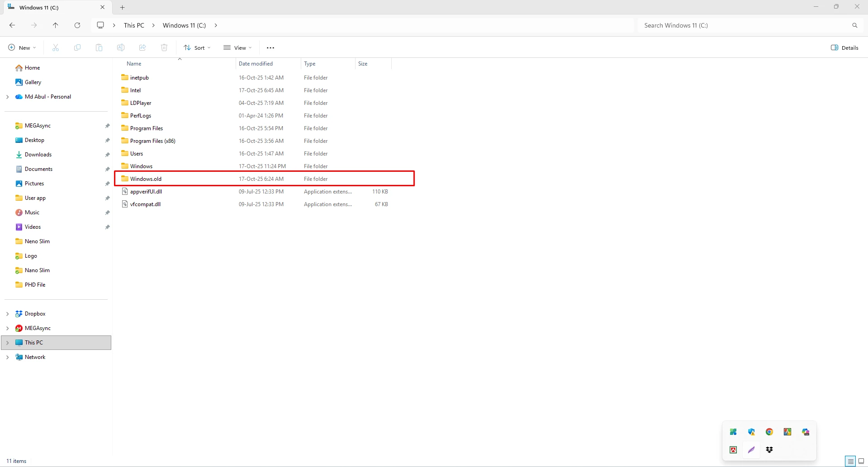Share the selected file via the share icon
The image size is (868, 467).
click(142, 47)
